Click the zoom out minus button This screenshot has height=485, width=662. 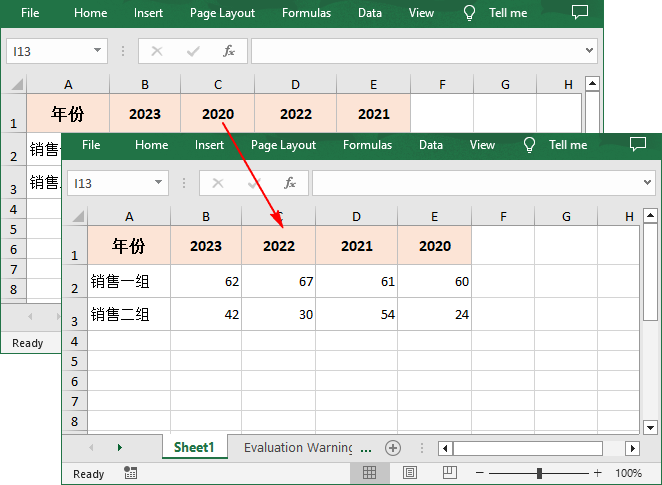point(480,473)
